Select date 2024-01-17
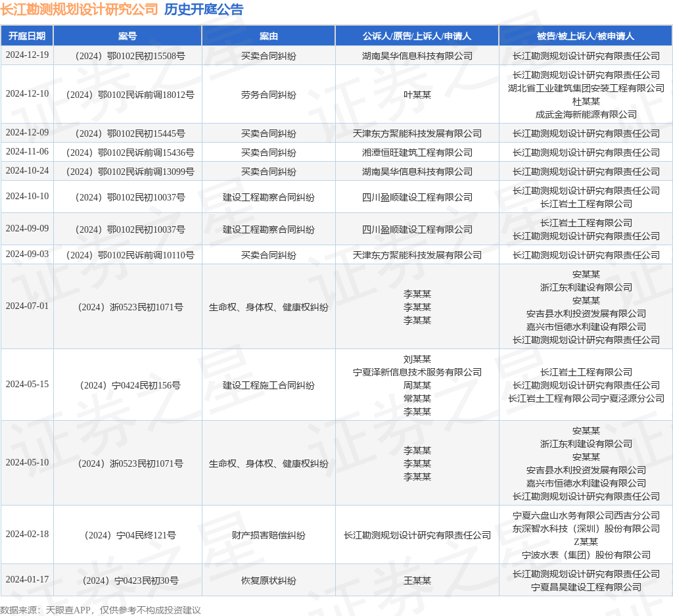The image size is (673, 616). pyautogui.click(x=27, y=579)
